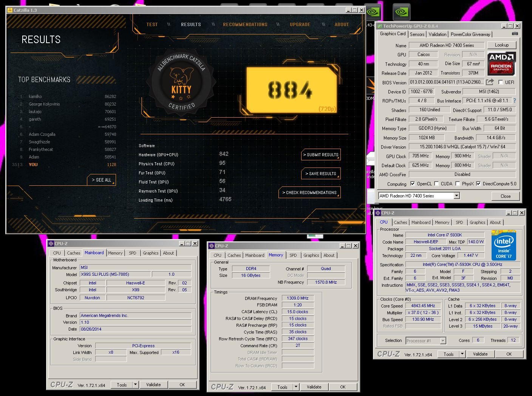The width and height of the screenshot is (532, 396).
Task: Click the George Kokovinis benchmark entry
Action: 68,104
